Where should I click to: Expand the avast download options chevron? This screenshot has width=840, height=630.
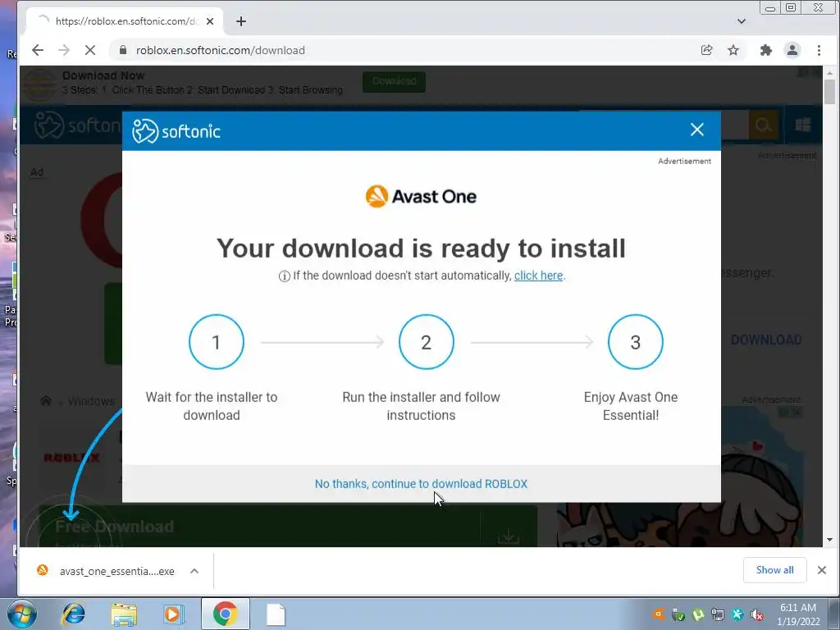coord(194,571)
